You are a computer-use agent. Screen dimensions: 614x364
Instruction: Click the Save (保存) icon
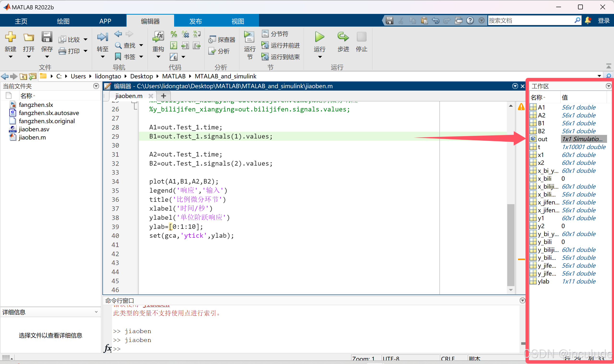[47, 37]
